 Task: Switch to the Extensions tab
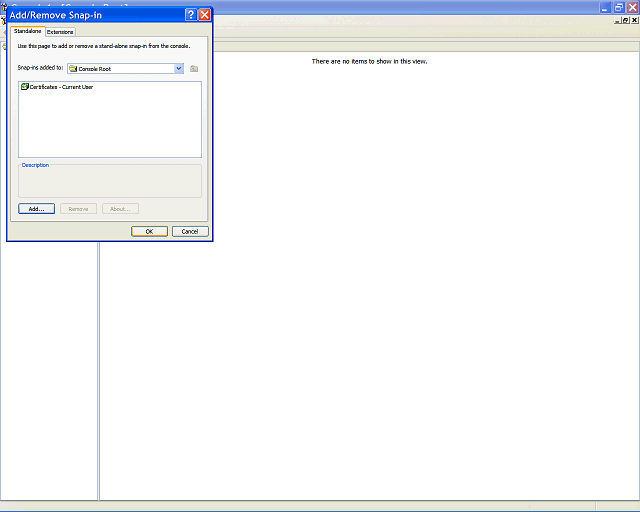tap(60, 32)
